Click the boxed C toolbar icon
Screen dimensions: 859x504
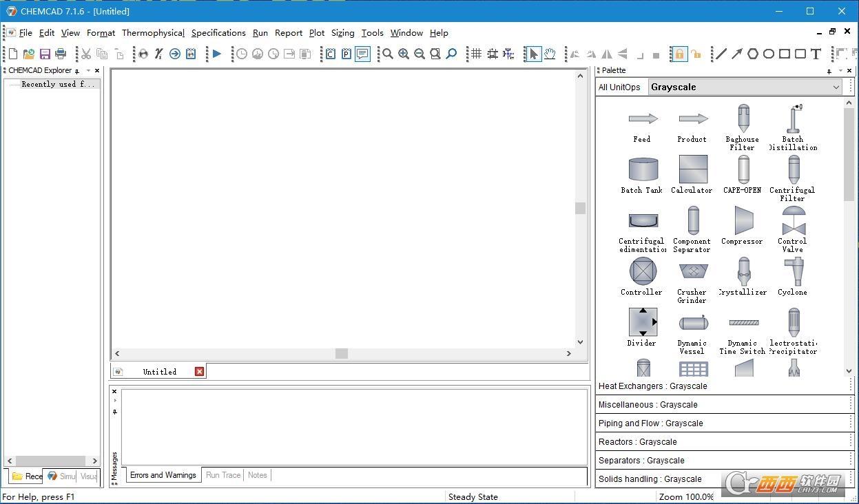tap(331, 54)
